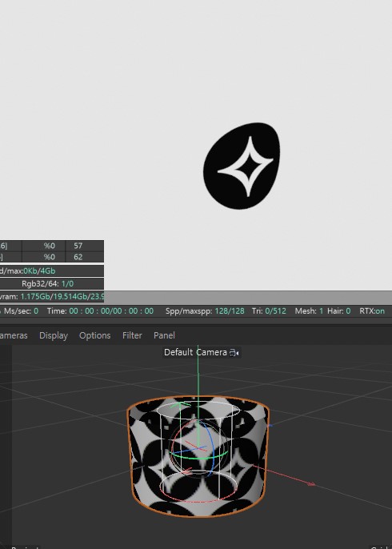This screenshot has height=549, width=392.
Task: Click the value 62 in stats table
Action: [x=78, y=257]
